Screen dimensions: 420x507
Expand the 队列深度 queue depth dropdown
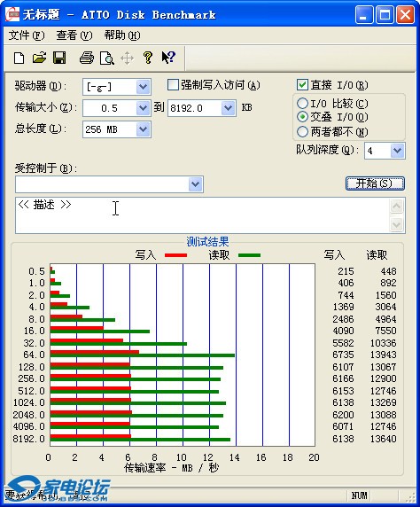coord(397,151)
